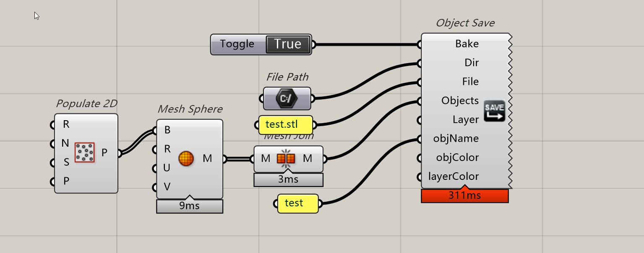Screen dimensions: 644x253
Task: Click the Object Save title label
Action: click(x=465, y=23)
